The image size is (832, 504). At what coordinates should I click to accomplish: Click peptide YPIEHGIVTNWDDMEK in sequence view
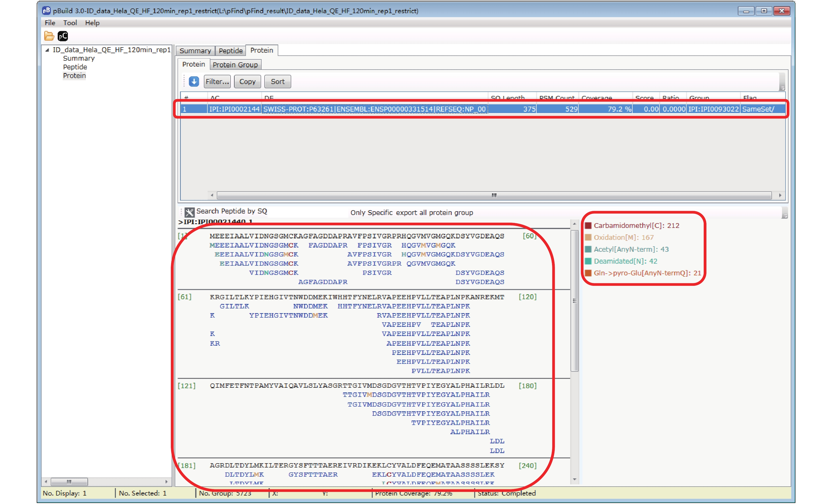(x=288, y=315)
